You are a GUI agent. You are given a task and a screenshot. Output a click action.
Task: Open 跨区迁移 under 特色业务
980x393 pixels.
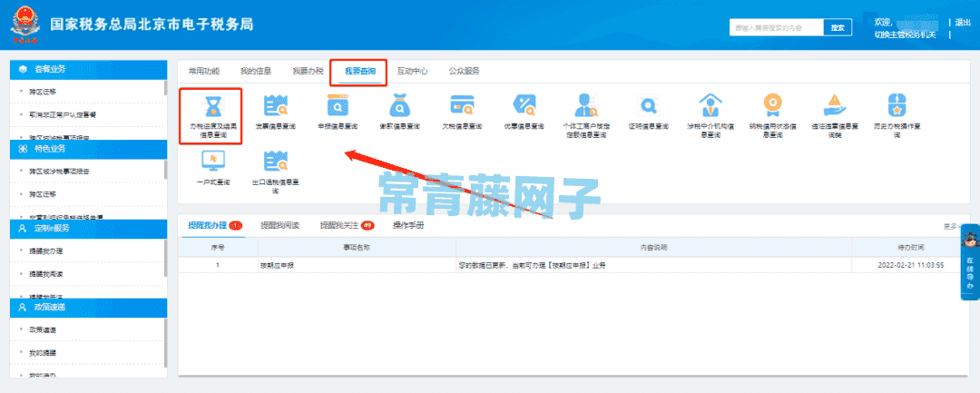43,194
